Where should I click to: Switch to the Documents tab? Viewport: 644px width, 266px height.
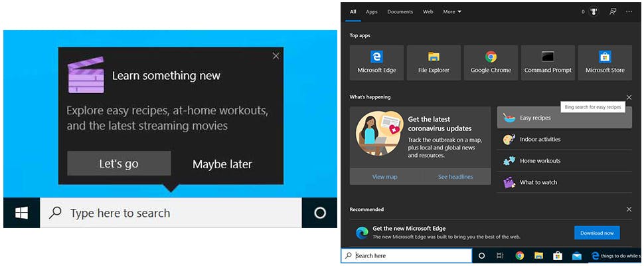(x=400, y=12)
